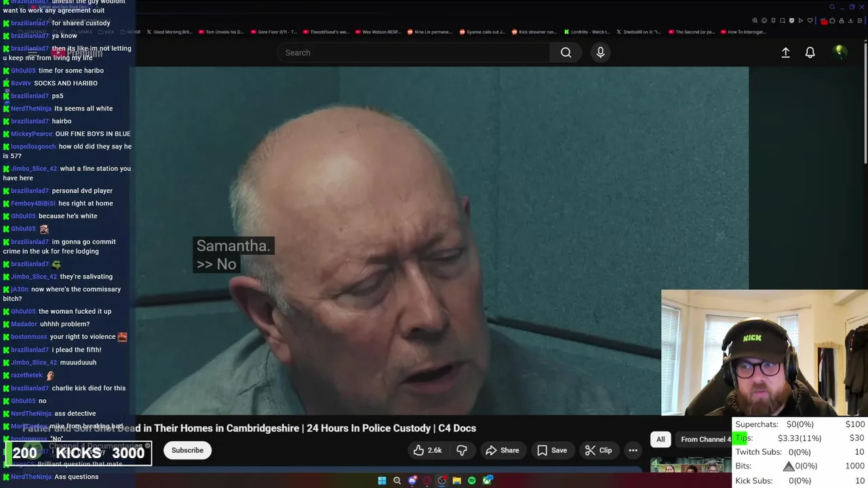Image resolution: width=868 pixels, height=488 pixels.
Task: Open the more actions three-dot menu
Action: 633,450
